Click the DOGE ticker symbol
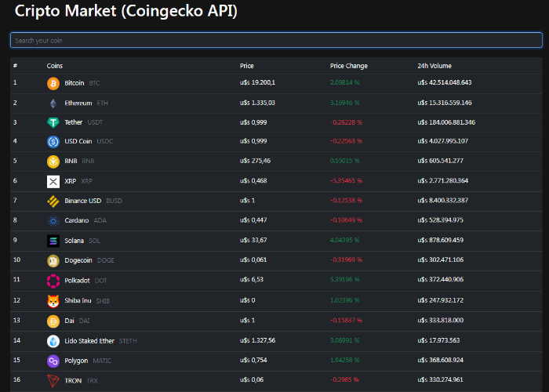Viewport: 549px width, 392px height. tap(105, 260)
